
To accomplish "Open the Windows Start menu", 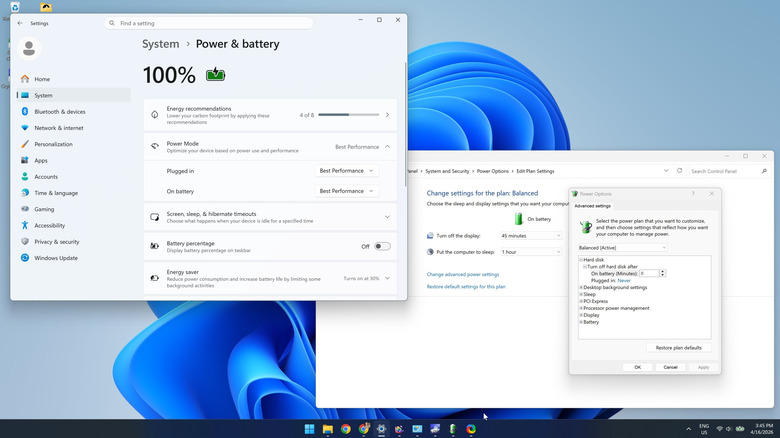I will 309,429.
